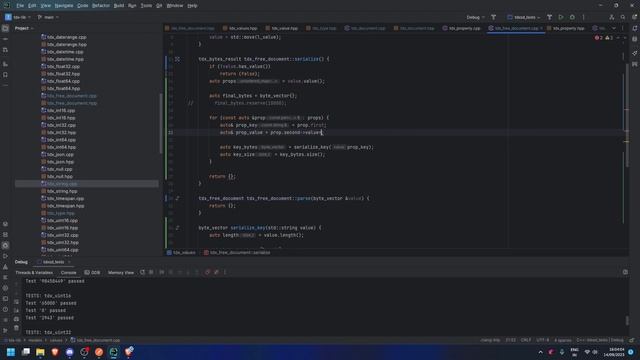Click the Stop icon in the Debug toolbar
The image size is (640, 360).
click(151, 272)
